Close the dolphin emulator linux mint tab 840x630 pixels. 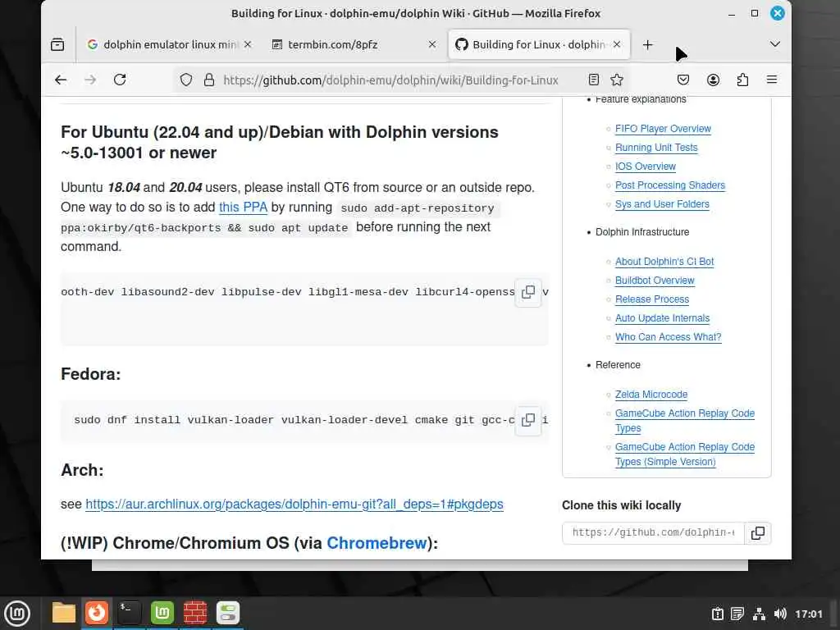click(x=248, y=44)
